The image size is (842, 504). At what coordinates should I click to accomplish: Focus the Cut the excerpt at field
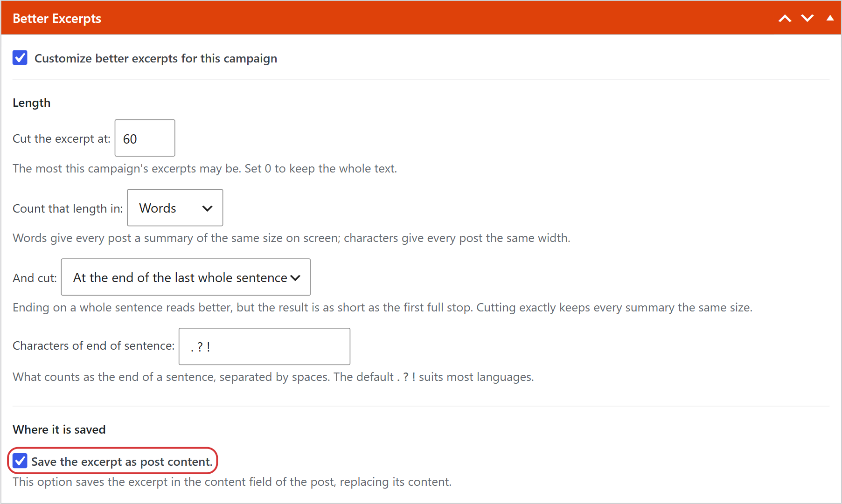(145, 138)
